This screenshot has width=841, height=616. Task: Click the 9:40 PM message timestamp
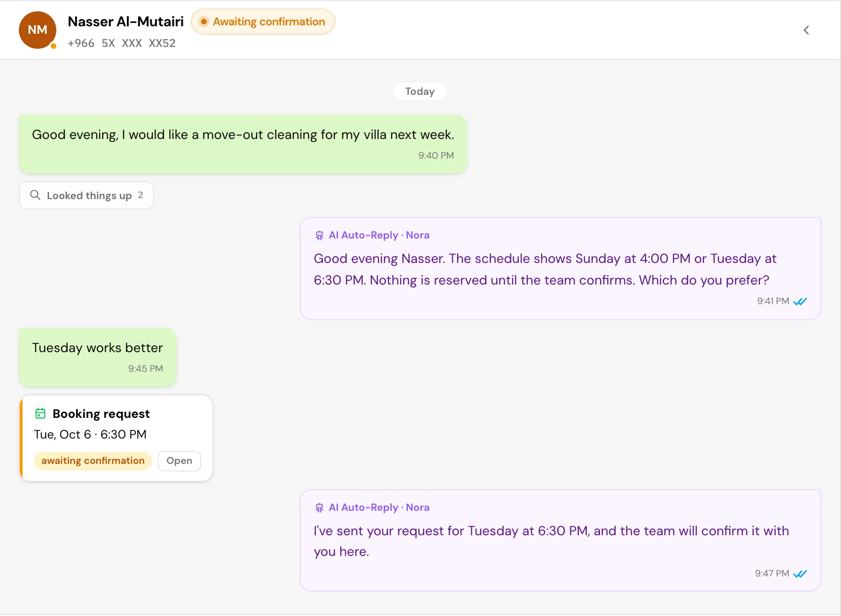pyautogui.click(x=436, y=155)
